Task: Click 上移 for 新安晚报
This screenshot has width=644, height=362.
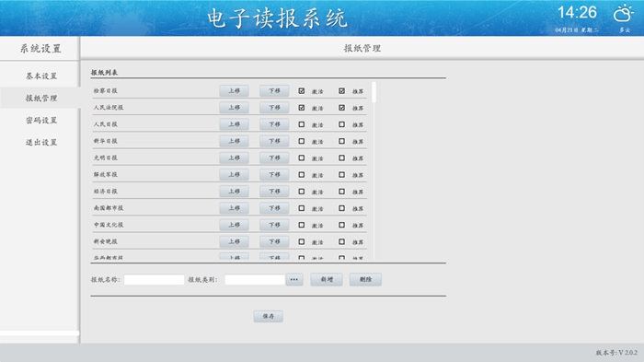Action: [x=234, y=242]
